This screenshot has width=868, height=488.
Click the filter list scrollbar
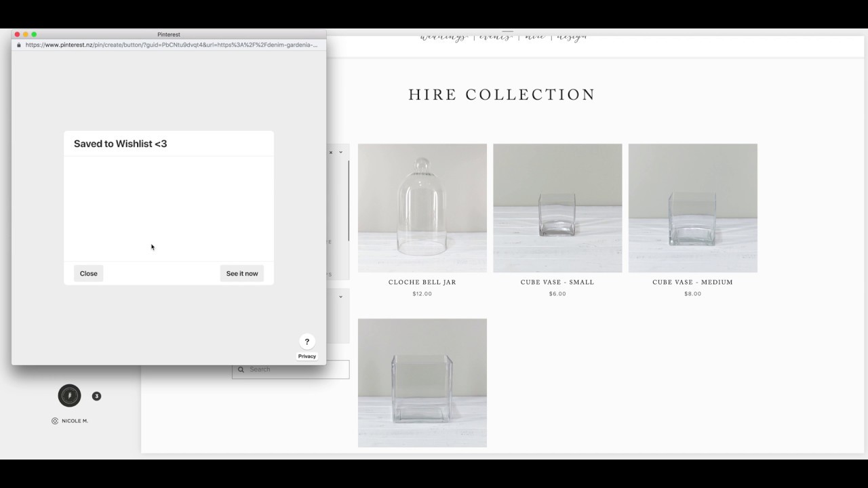[x=349, y=201]
